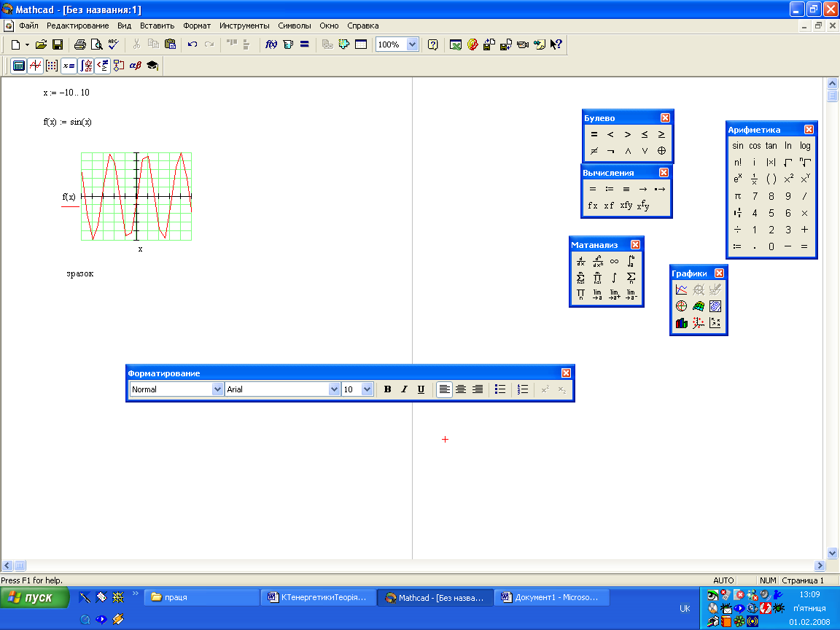Print the document with printer icon
Screen dimensions: 840x630
(79, 44)
